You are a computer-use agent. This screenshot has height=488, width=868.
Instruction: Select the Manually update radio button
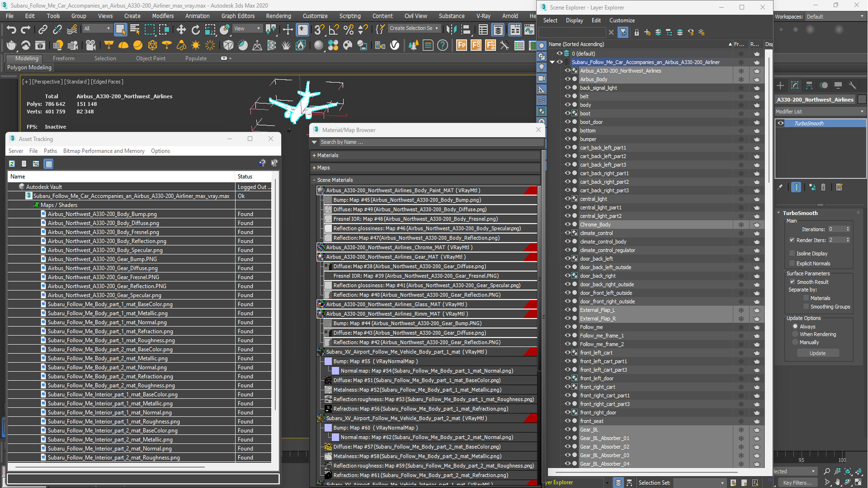click(795, 343)
